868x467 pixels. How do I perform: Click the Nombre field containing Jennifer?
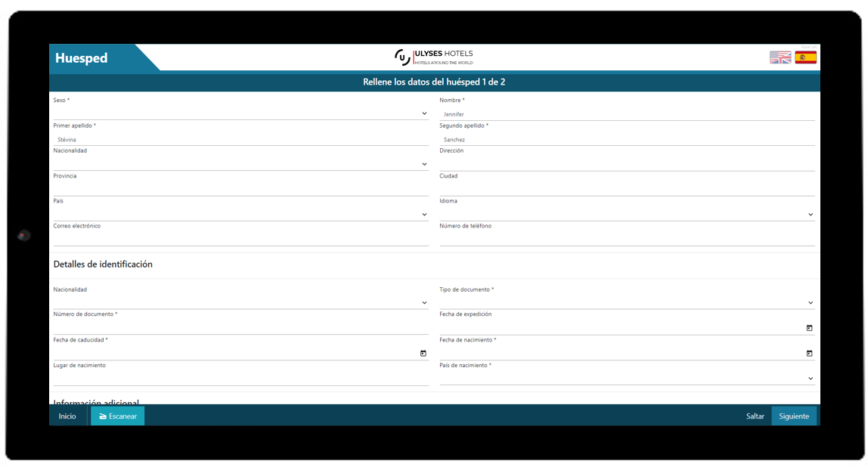click(x=627, y=114)
